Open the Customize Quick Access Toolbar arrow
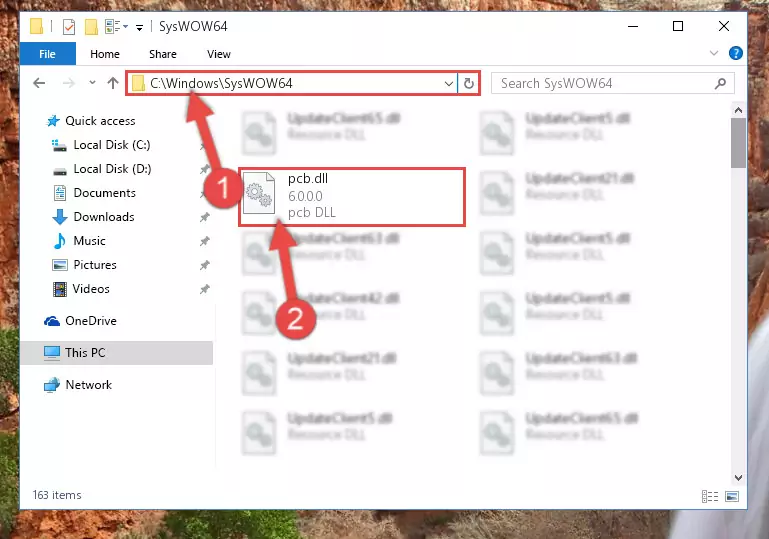The width and height of the screenshot is (769, 539). pyautogui.click(x=139, y=27)
